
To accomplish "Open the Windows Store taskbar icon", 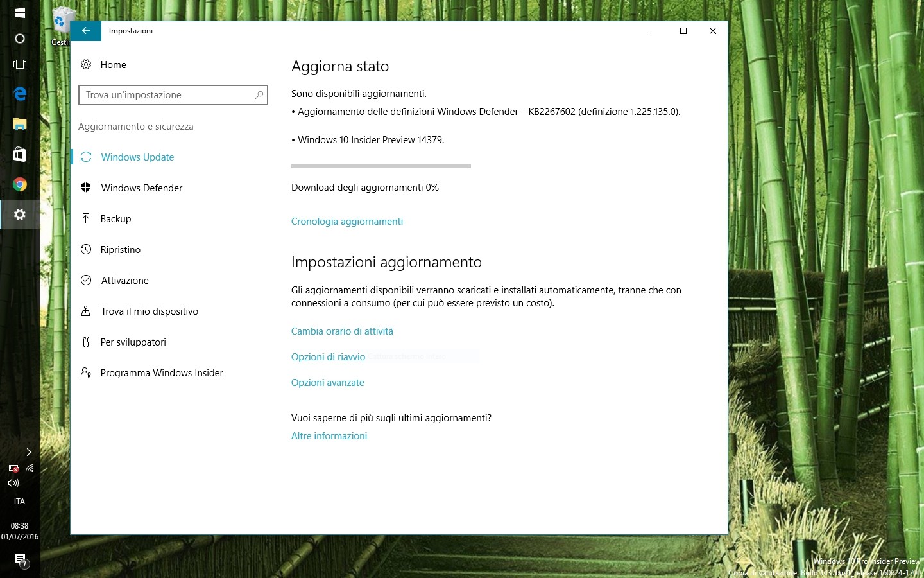I will pos(20,154).
